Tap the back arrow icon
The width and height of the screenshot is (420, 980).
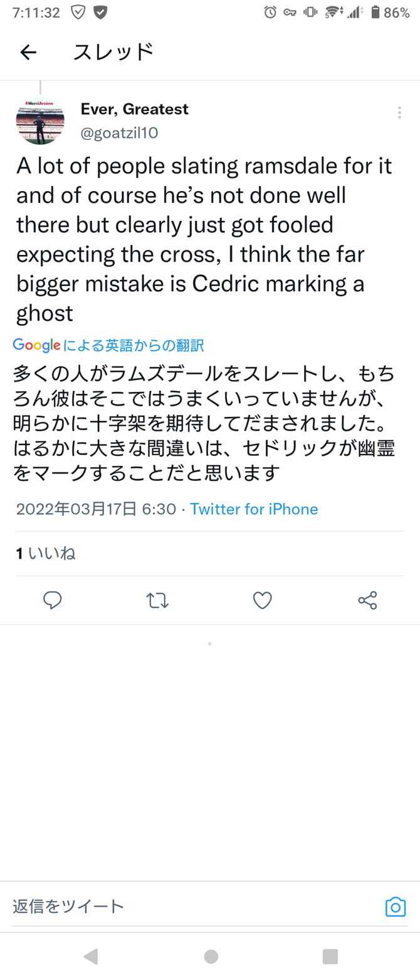[x=28, y=53]
